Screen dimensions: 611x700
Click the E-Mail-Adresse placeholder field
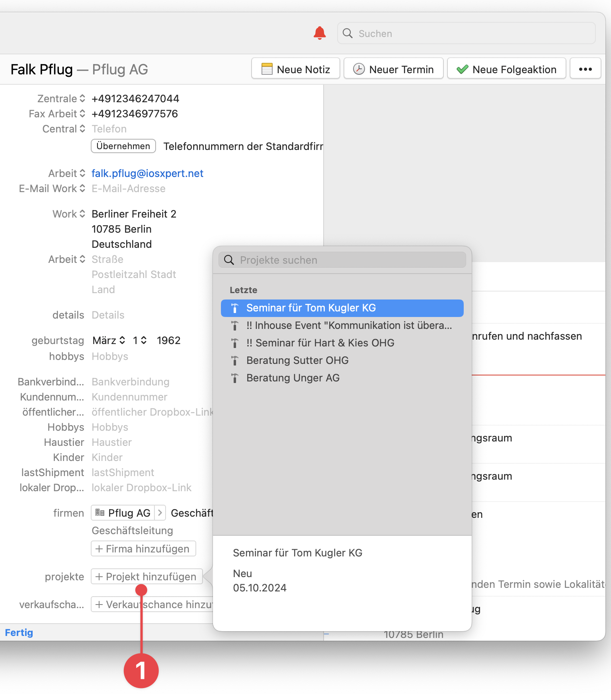(x=129, y=189)
